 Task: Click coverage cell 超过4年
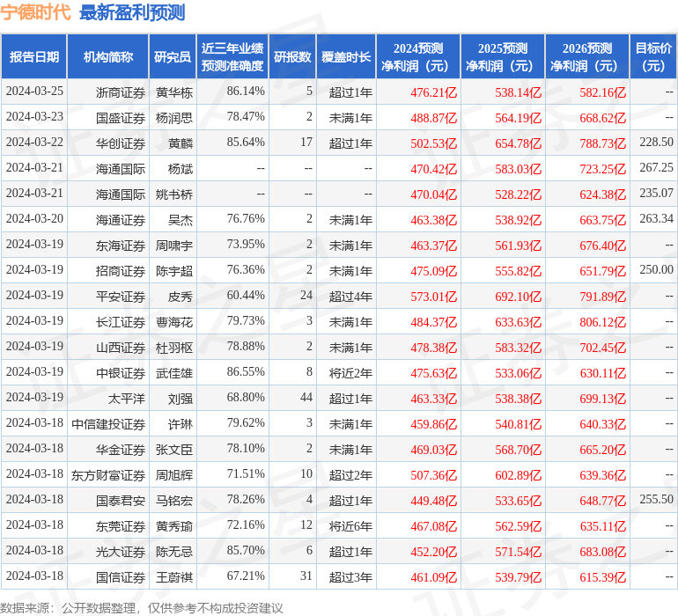pyautogui.click(x=350, y=297)
